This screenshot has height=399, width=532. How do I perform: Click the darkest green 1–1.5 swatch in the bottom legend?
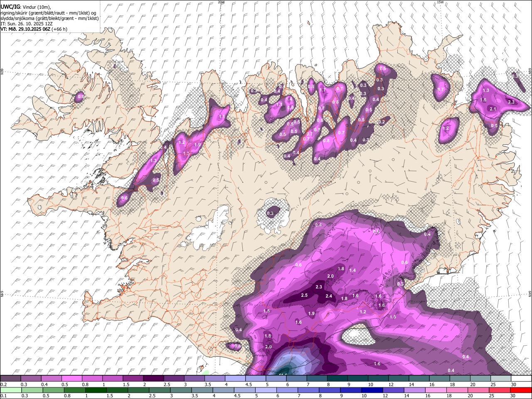coord(96,390)
